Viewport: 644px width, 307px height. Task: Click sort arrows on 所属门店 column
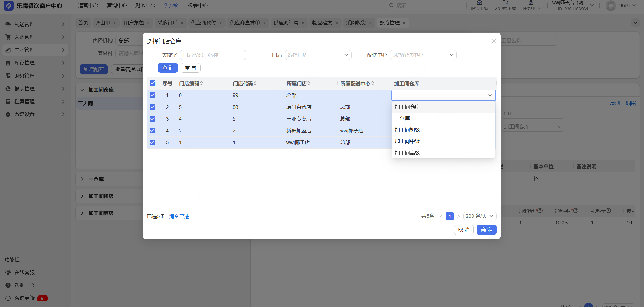pyautogui.click(x=309, y=84)
